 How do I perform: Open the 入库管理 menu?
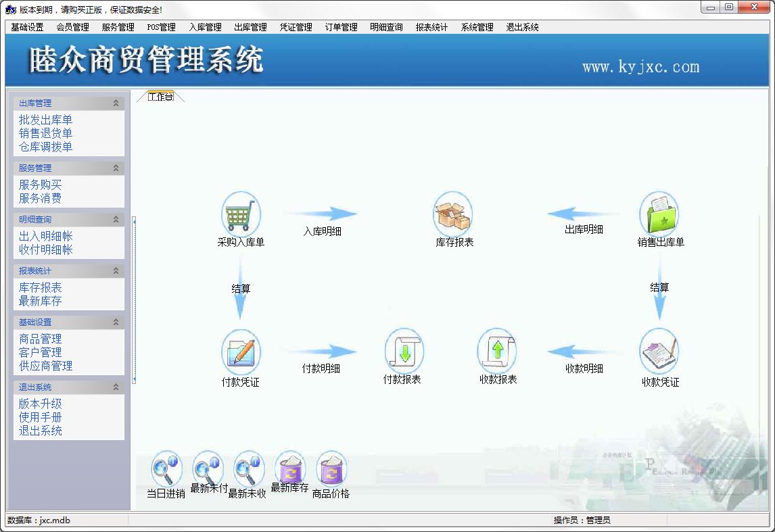pos(205,27)
